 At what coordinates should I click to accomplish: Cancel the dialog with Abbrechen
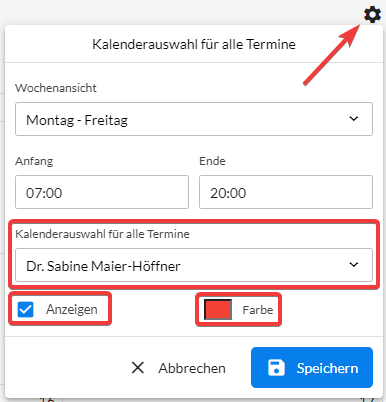point(179,368)
